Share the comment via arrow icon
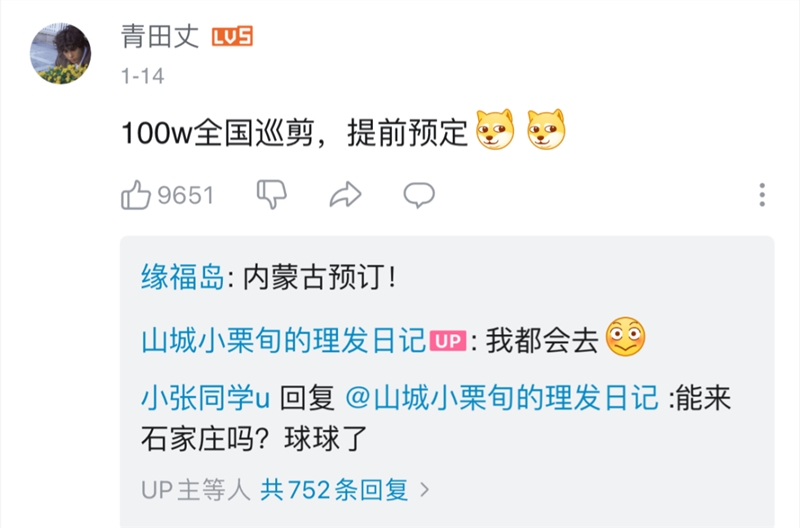The image size is (800, 528). (345, 194)
